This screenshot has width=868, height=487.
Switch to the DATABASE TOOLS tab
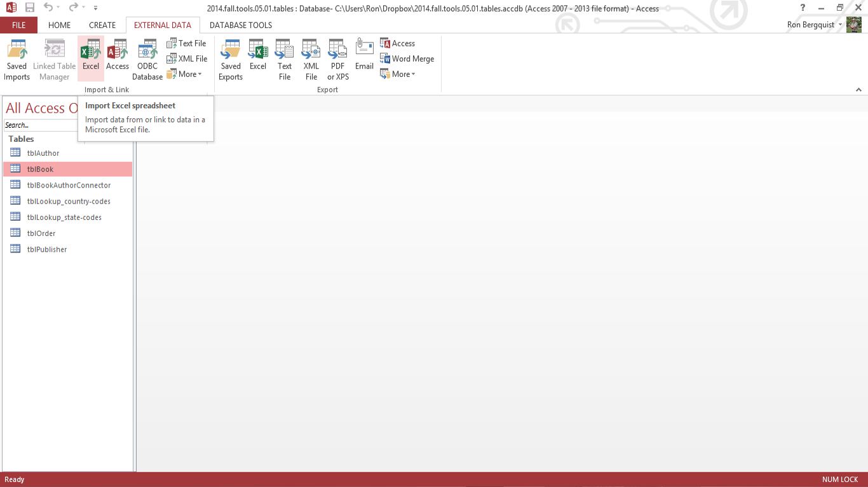[241, 25]
